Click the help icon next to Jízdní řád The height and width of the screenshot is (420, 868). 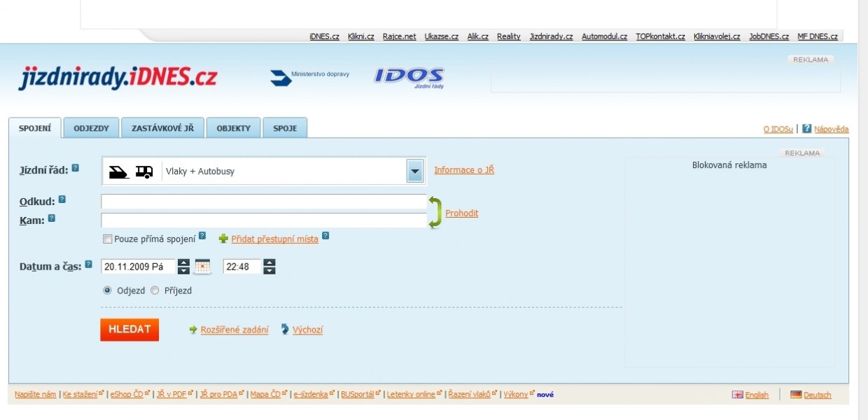(75, 168)
